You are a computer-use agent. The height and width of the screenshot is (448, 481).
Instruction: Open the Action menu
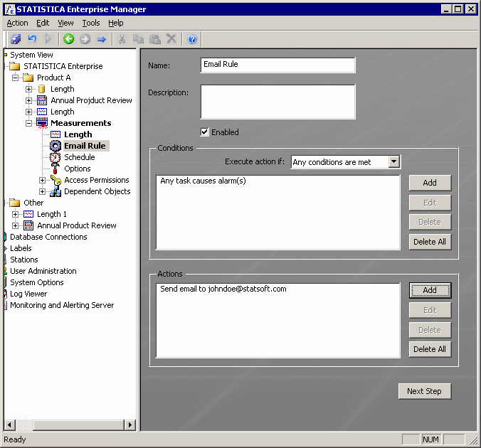[17, 23]
